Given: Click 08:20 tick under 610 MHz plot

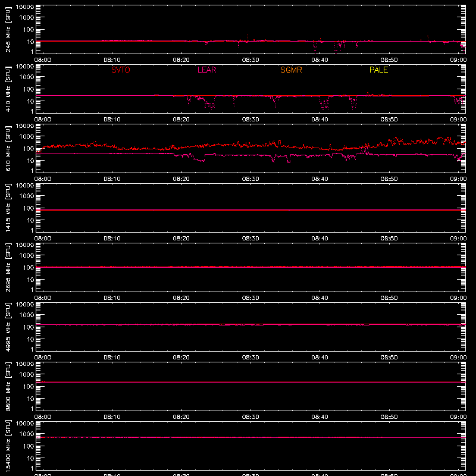Looking at the screenshot, I should pos(181,179).
